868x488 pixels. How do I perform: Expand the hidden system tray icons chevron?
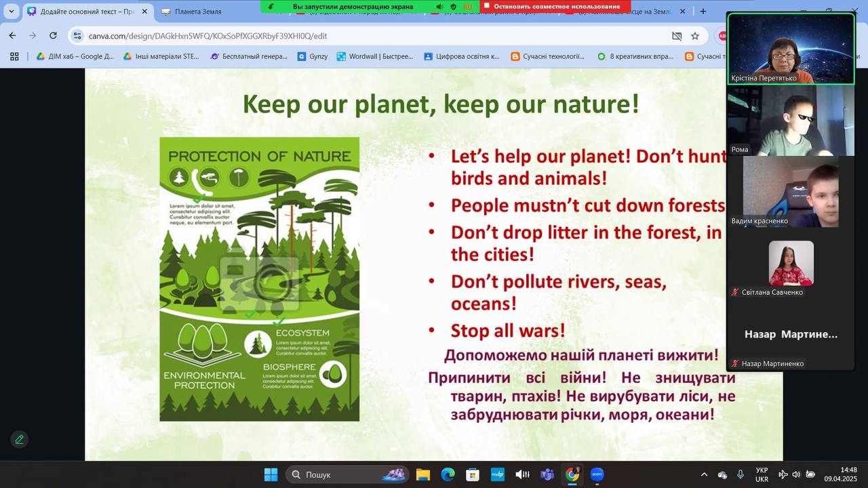click(704, 474)
